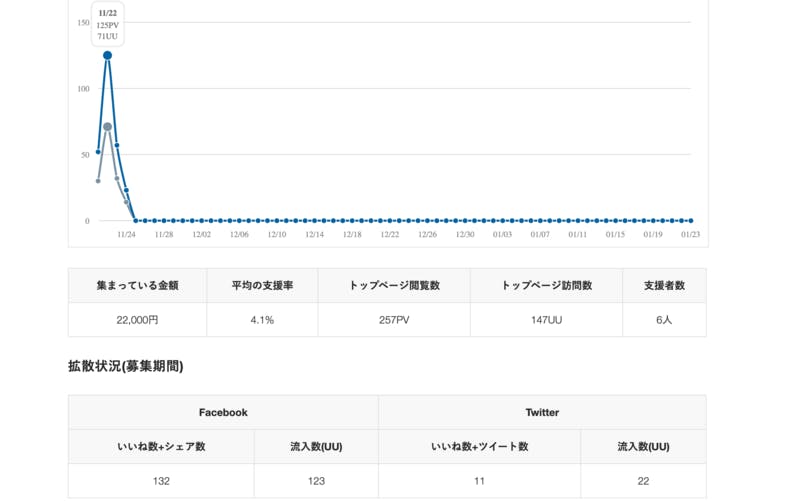Click the gray 71UU peak data point
The width and height of the screenshot is (789, 501).
point(107,127)
